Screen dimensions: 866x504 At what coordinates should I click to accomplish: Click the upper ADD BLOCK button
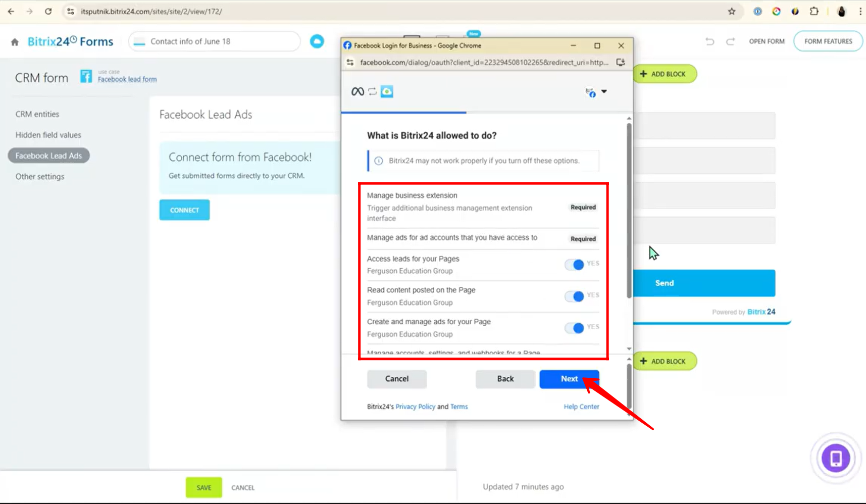click(665, 74)
